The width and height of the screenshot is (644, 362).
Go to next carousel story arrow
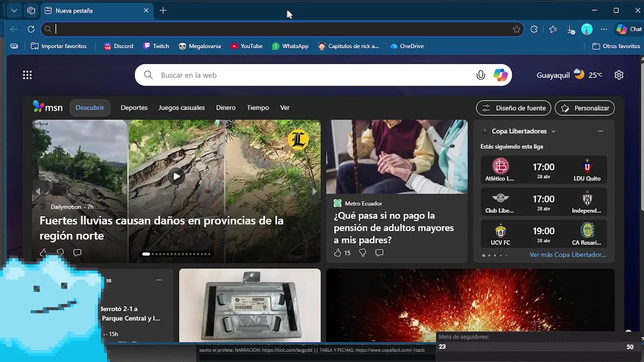314,192
